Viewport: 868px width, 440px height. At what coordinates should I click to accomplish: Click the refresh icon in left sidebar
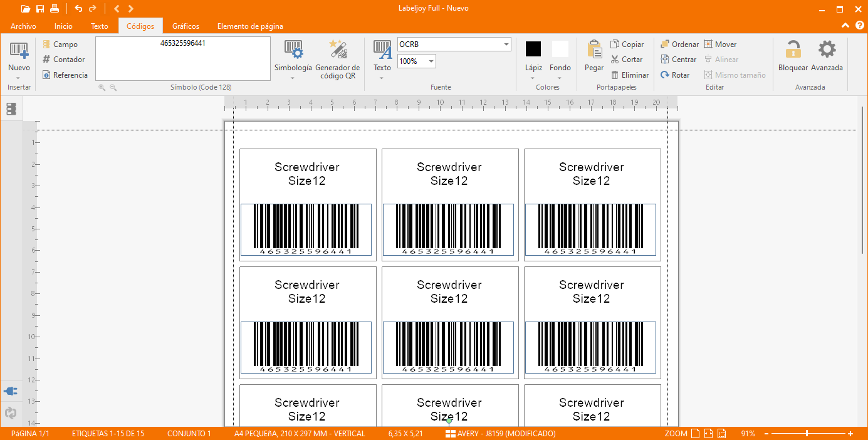[11, 413]
